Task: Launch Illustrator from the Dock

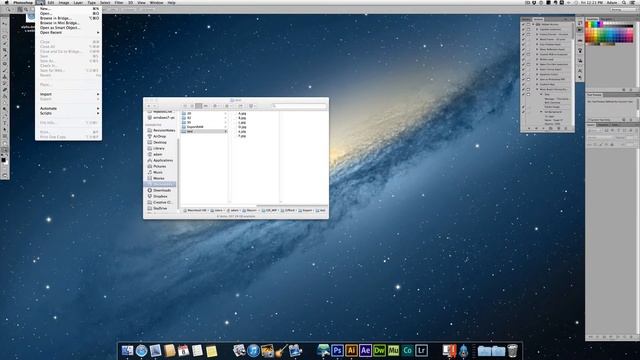Action: click(x=351, y=350)
